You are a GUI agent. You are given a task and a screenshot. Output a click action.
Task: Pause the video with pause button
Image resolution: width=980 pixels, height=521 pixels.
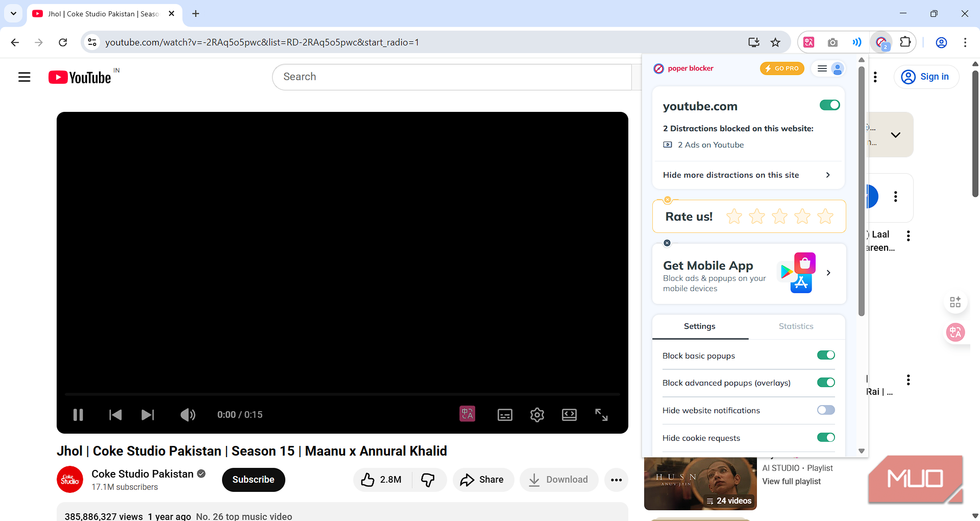78,415
